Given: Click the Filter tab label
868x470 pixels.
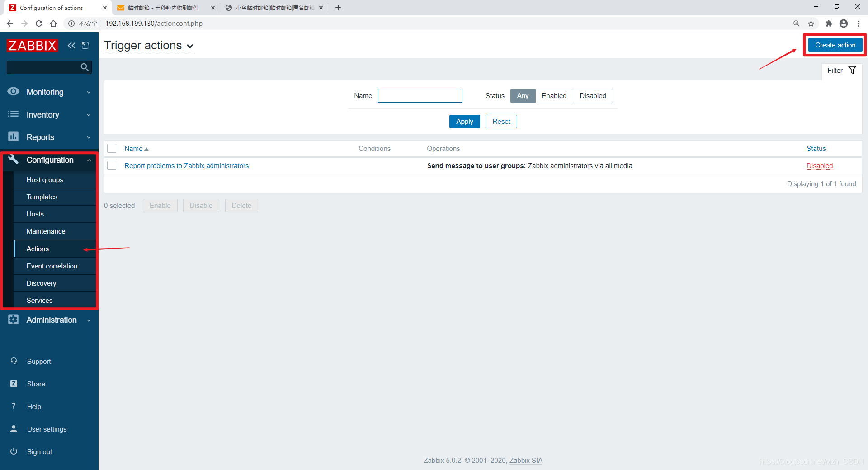Looking at the screenshot, I should (835, 70).
